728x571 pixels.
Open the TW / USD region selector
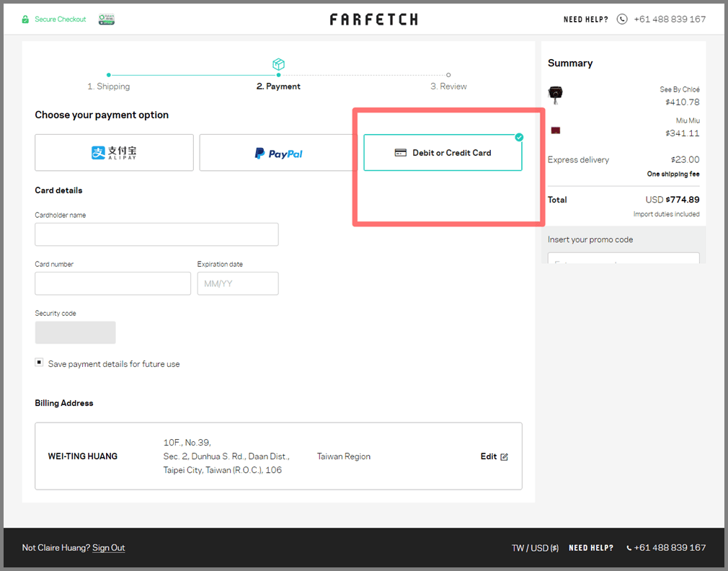pos(535,548)
